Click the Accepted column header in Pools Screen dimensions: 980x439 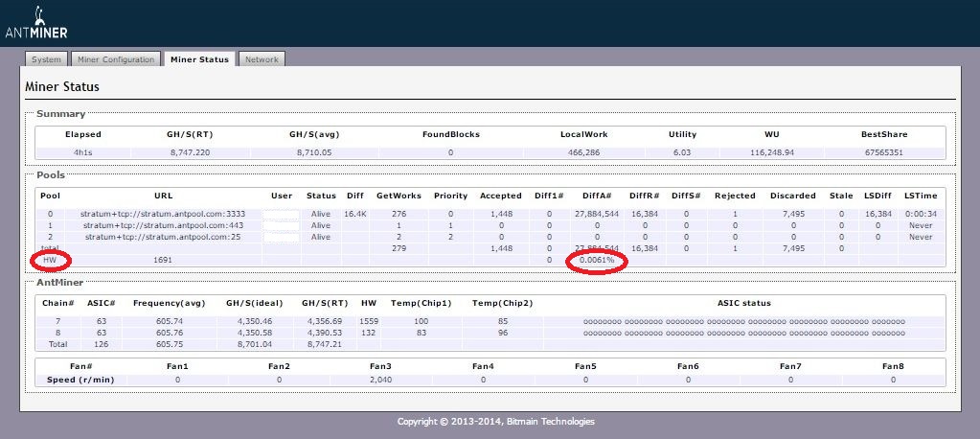tap(501, 196)
